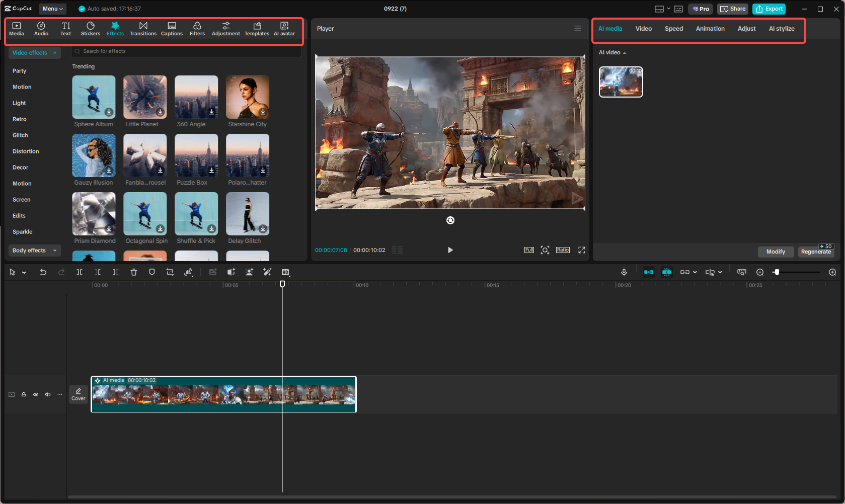Undo the last action

pyautogui.click(x=43, y=272)
